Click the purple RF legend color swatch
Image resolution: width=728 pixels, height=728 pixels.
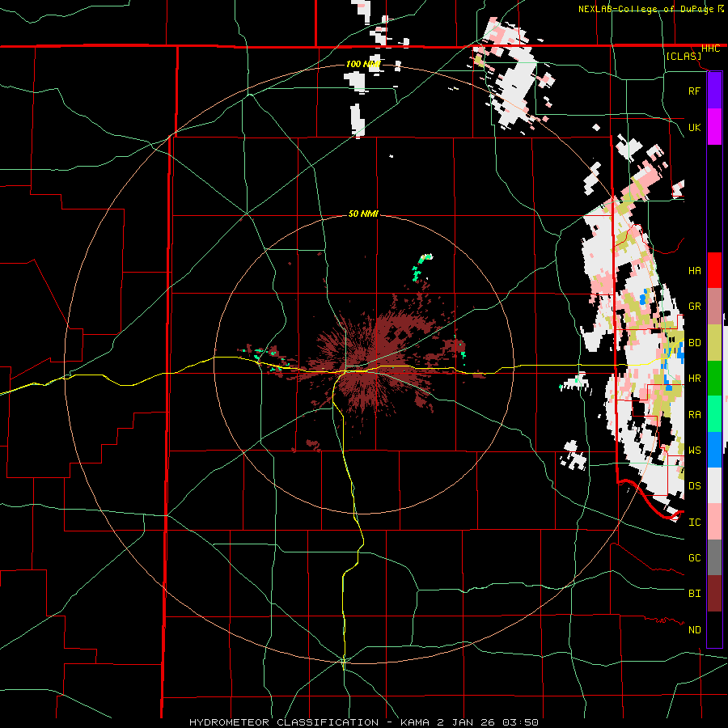click(714, 91)
